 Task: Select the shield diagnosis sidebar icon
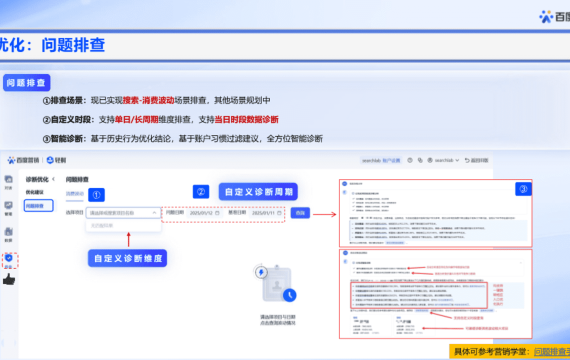coord(9,258)
